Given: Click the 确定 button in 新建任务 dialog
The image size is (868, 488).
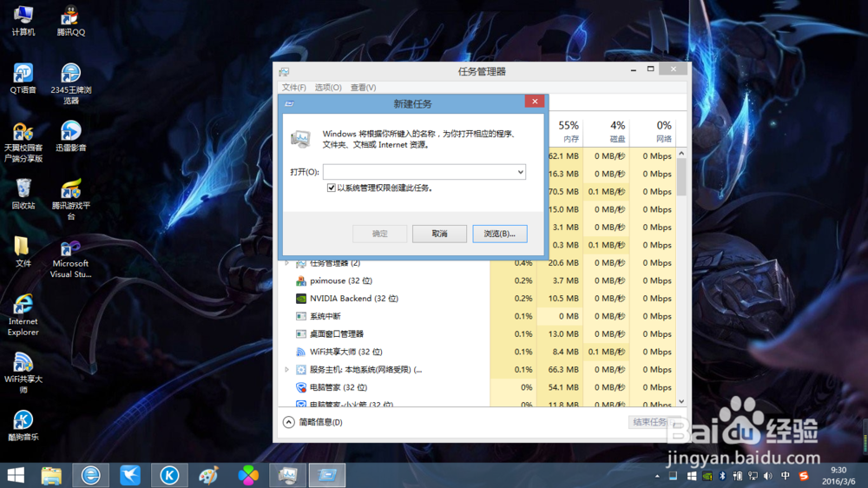Looking at the screenshot, I should point(380,234).
